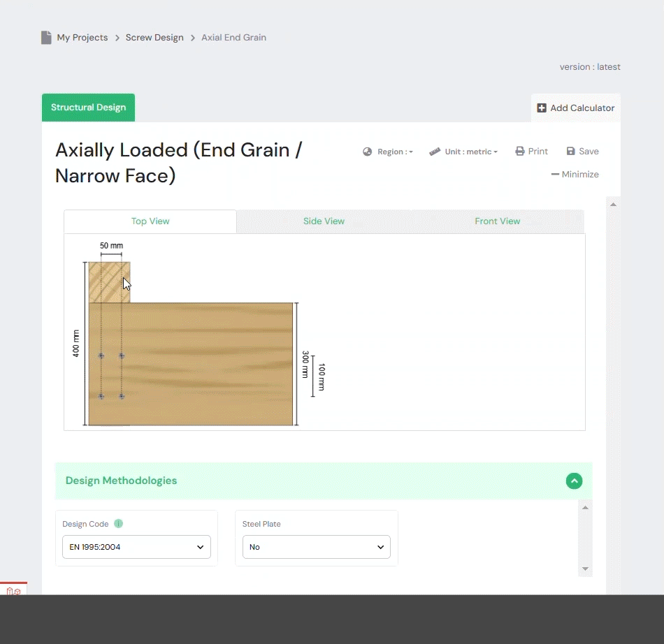Click the plus icon in Add Calculator
This screenshot has height=644, width=664.
coord(542,108)
